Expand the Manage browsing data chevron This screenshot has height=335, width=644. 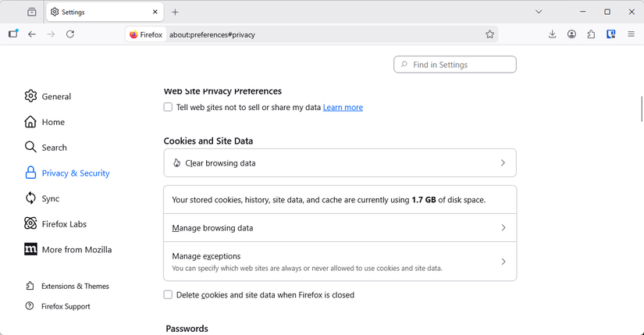503,228
